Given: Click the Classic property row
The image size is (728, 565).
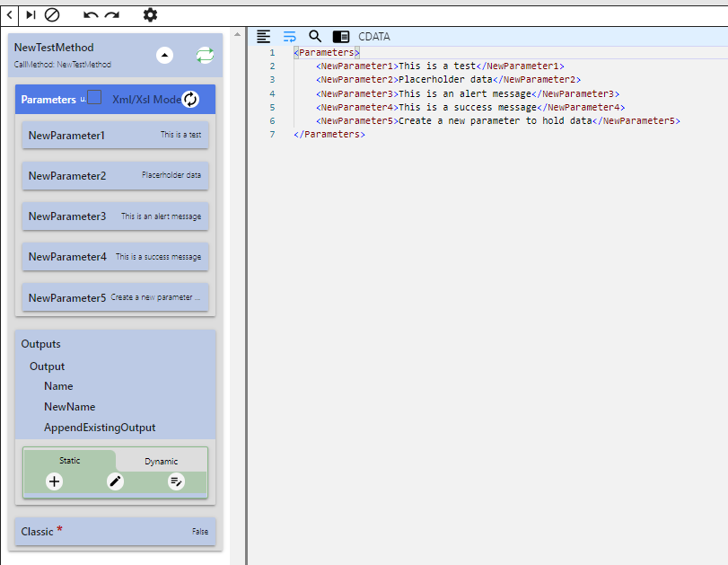Looking at the screenshot, I should (115, 532).
